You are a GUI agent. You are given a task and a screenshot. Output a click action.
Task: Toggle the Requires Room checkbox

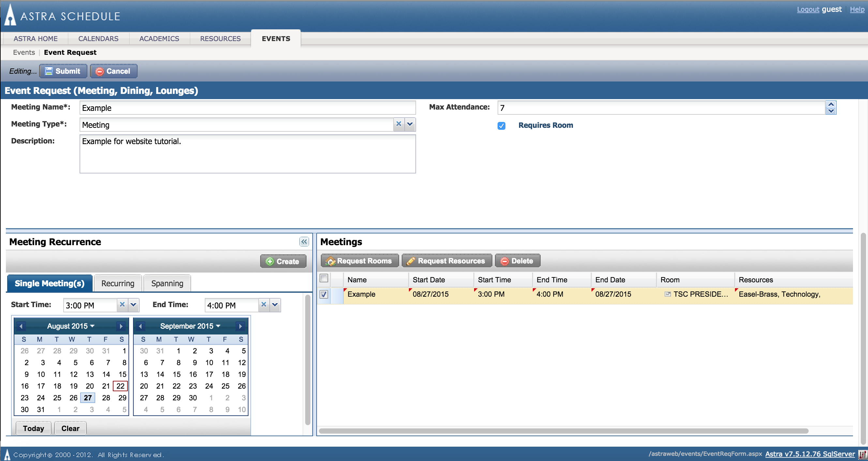(x=501, y=126)
